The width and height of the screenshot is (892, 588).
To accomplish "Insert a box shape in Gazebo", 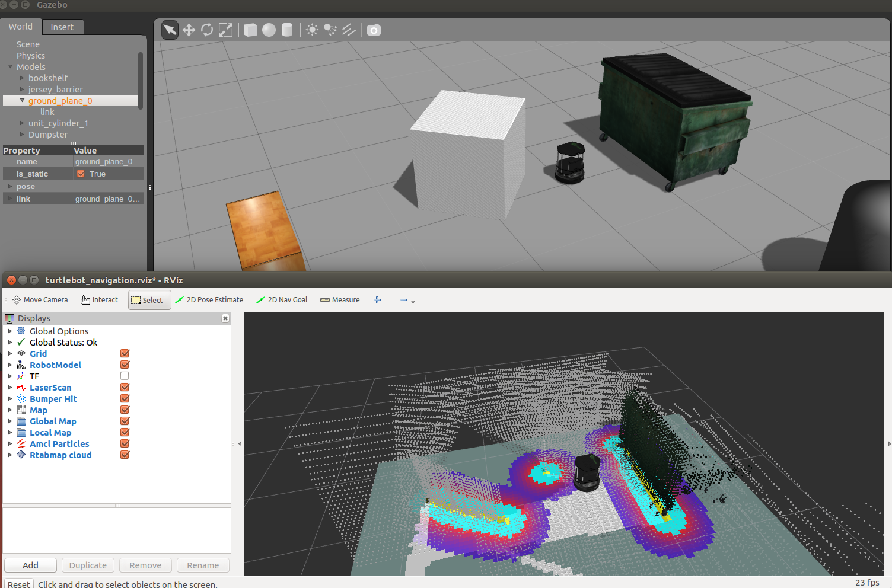I will point(250,30).
